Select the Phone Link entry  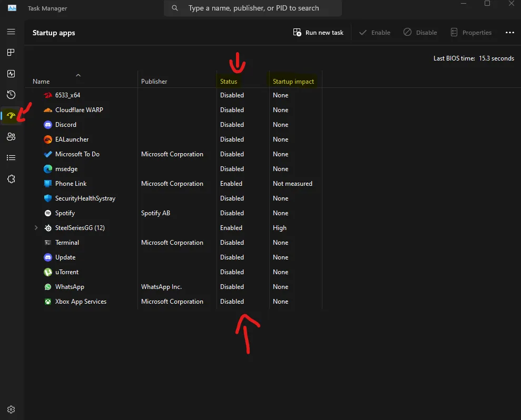coord(71,184)
